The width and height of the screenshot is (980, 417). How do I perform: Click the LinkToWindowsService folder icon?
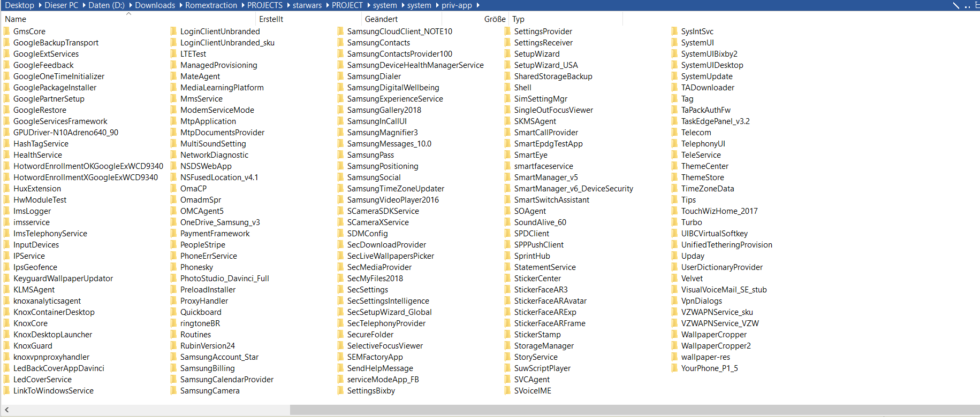tap(6, 390)
